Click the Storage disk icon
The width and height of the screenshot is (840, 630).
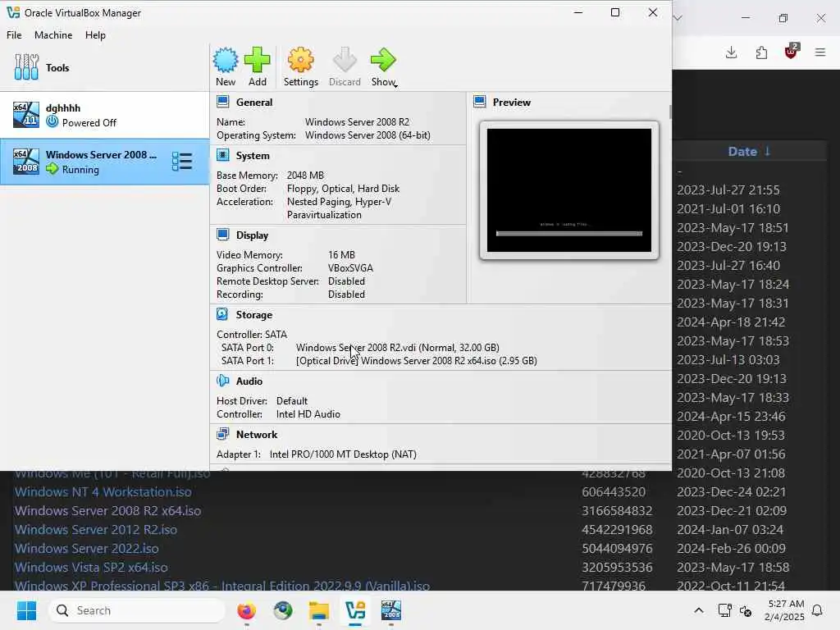[223, 314]
